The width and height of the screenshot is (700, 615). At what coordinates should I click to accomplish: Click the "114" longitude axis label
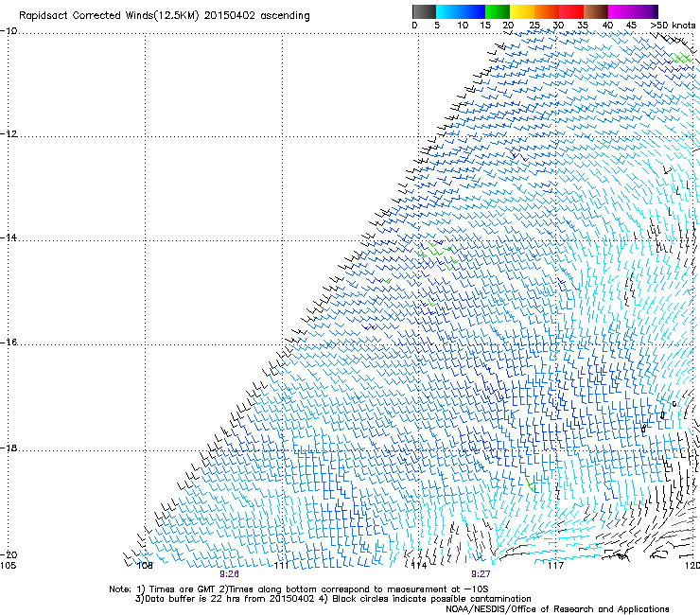(419, 566)
